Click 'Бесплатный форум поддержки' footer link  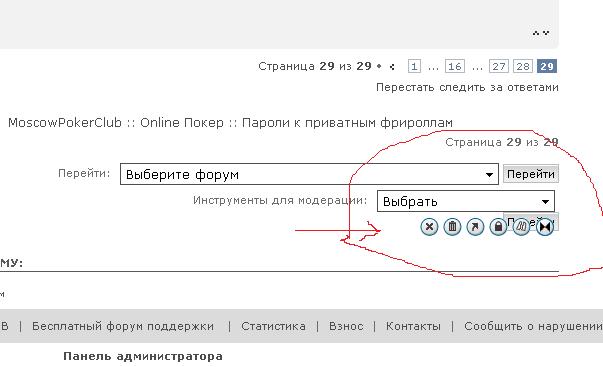(123, 326)
